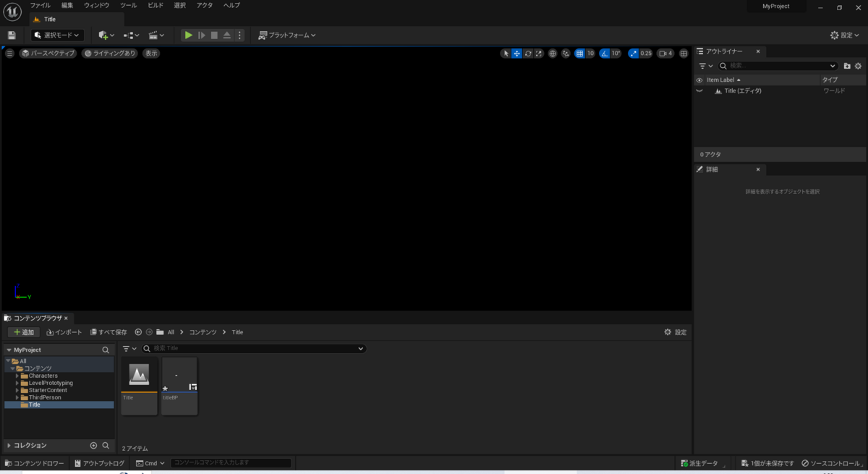Go back in Content Browser history
This screenshot has width=868, height=474.
pos(138,332)
